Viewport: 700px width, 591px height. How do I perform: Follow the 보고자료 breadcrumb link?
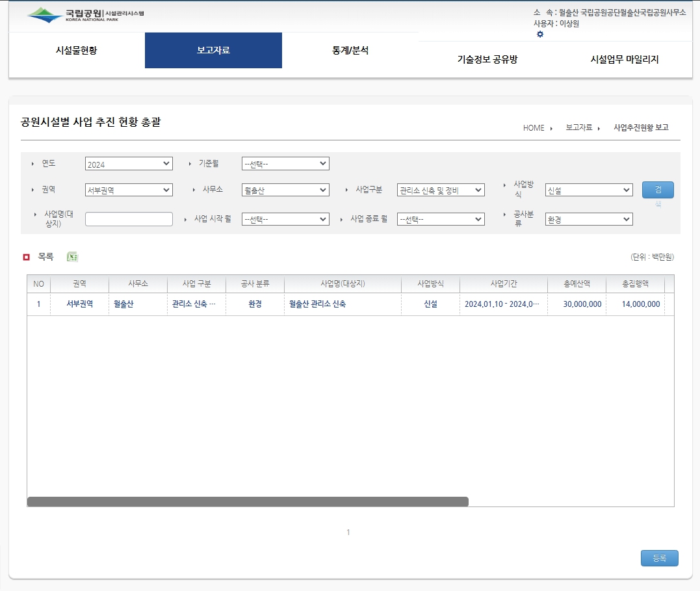pos(578,127)
